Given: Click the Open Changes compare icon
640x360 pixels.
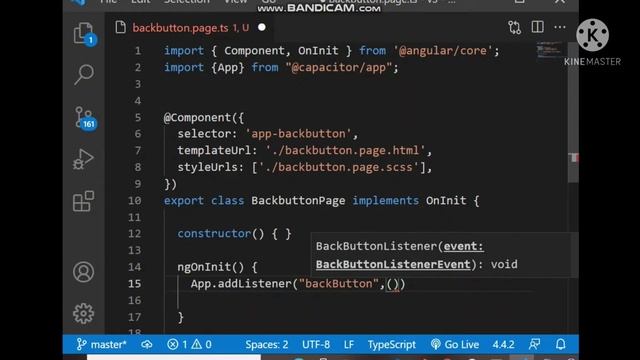Looking at the screenshot, I should (514, 28).
